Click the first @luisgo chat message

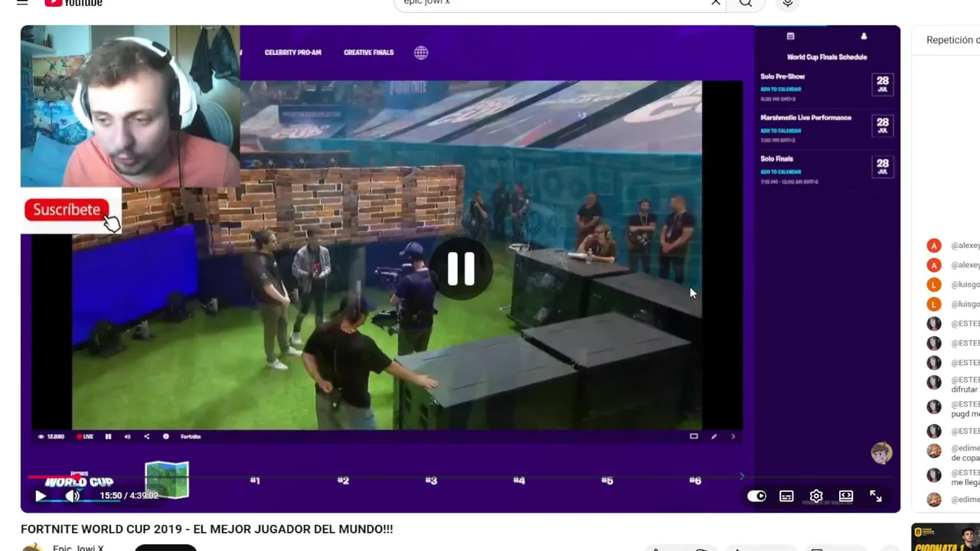pos(965,285)
